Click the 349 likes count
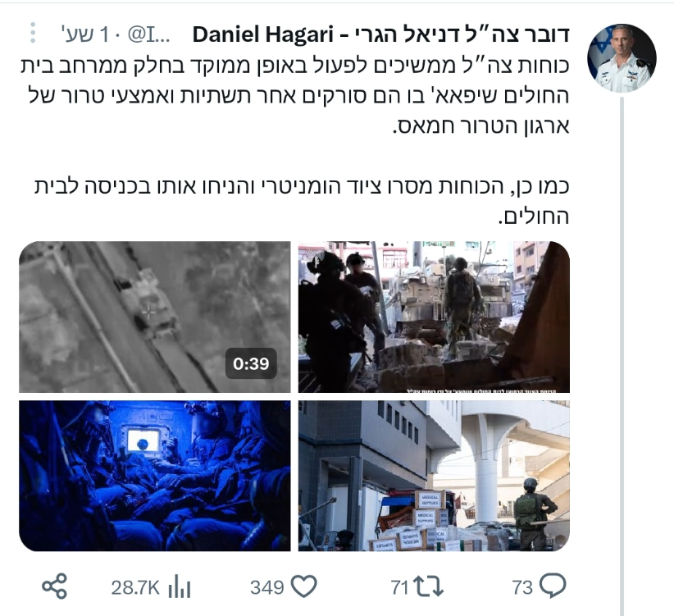 tap(267, 587)
